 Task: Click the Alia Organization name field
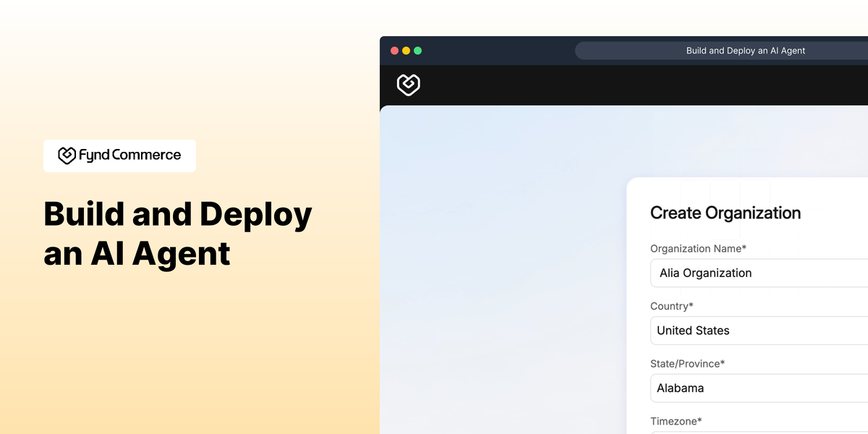tap(759, 273)
